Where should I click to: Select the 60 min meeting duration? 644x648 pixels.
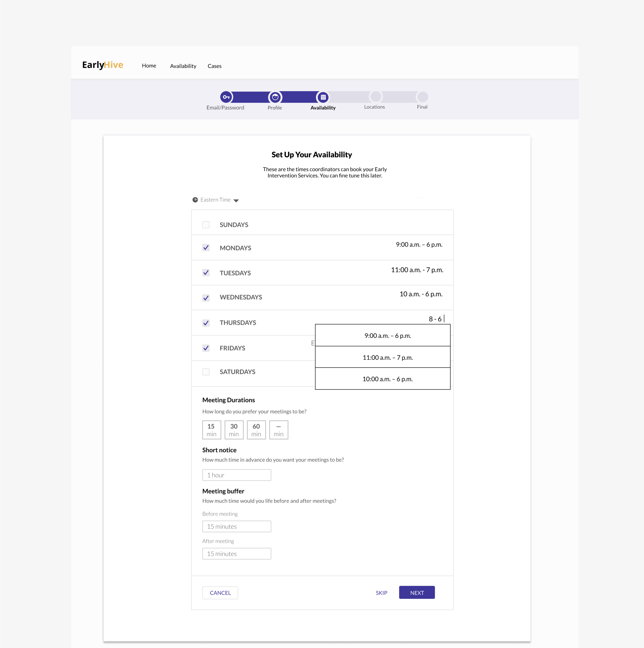point(256,430)
